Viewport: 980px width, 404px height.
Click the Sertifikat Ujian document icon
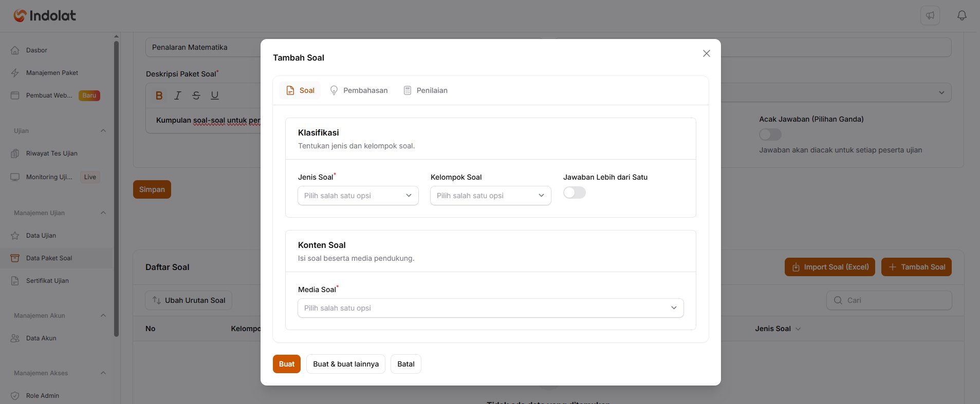click(15, 281)
